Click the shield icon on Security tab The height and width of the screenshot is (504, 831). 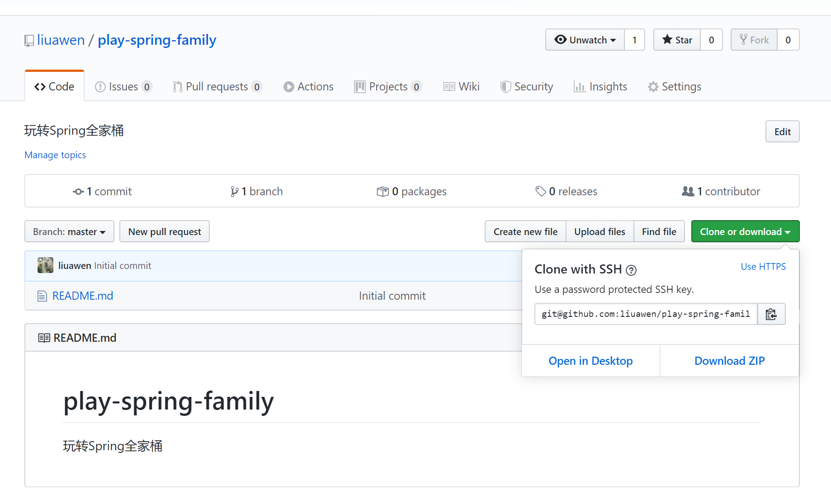[x=505, y=87]
